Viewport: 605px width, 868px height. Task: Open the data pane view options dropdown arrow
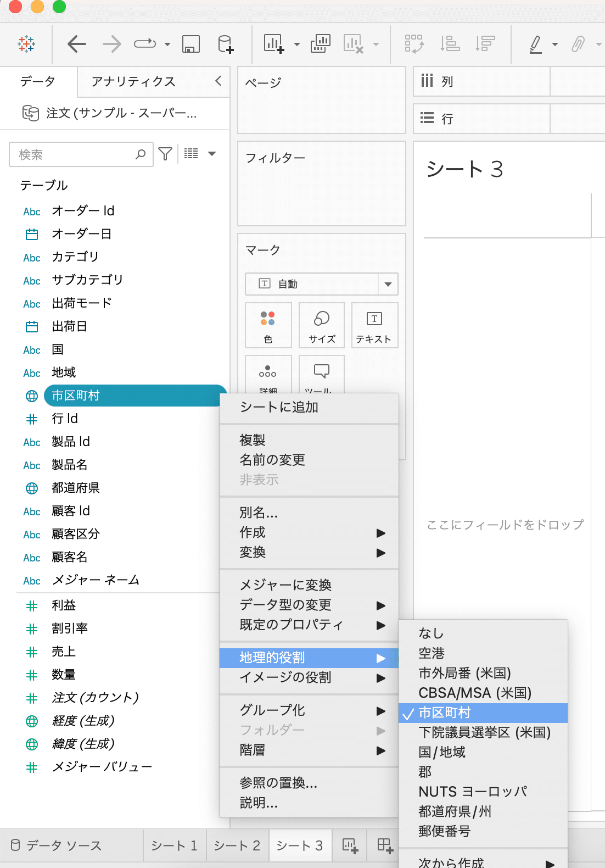212,154
